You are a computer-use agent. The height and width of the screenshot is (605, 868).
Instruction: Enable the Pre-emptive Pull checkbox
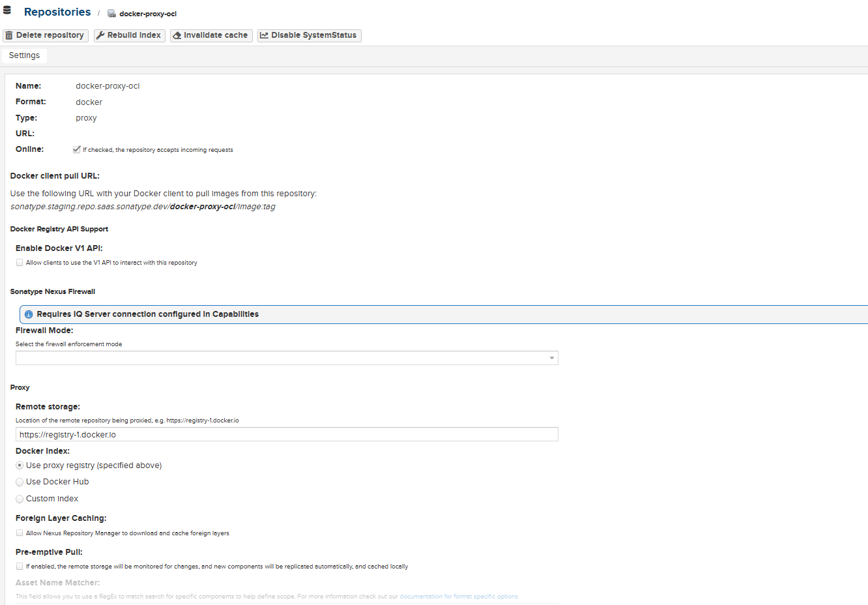point(20,566)
